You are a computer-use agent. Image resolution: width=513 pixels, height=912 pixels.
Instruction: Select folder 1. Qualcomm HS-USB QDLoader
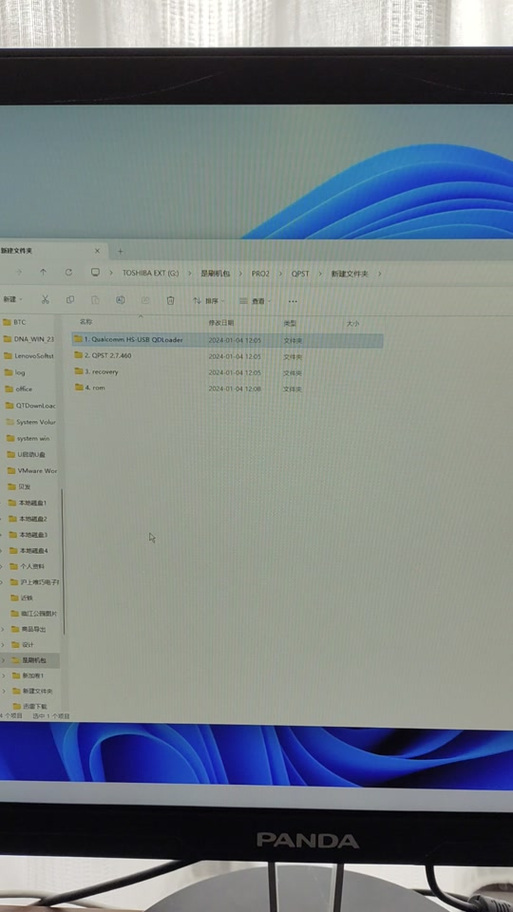pos(227,340)
